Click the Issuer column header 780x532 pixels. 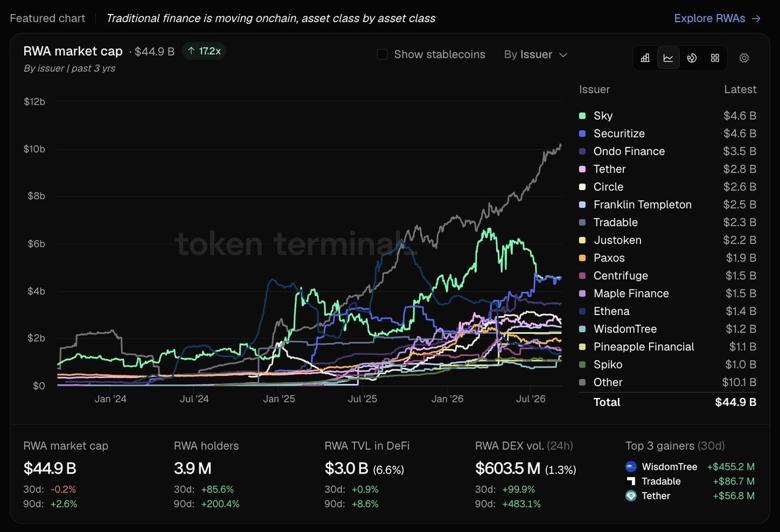[x=594, y=89]
